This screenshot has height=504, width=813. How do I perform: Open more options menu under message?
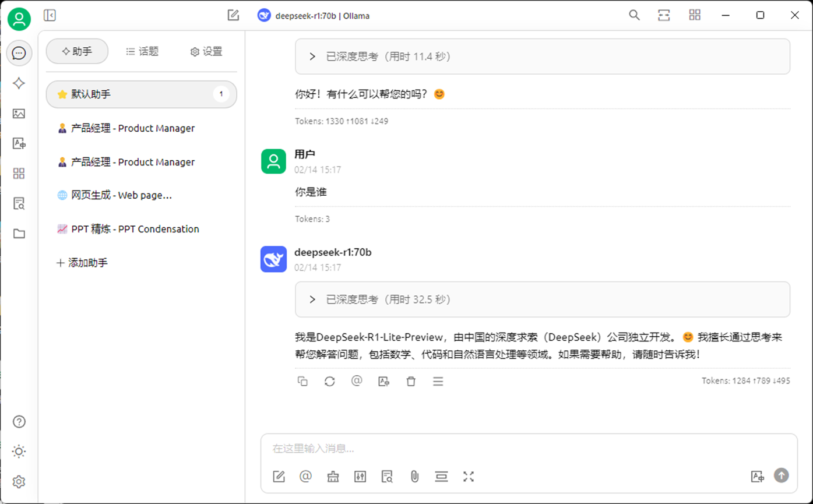pyautogui.click(x=438, y=381)
